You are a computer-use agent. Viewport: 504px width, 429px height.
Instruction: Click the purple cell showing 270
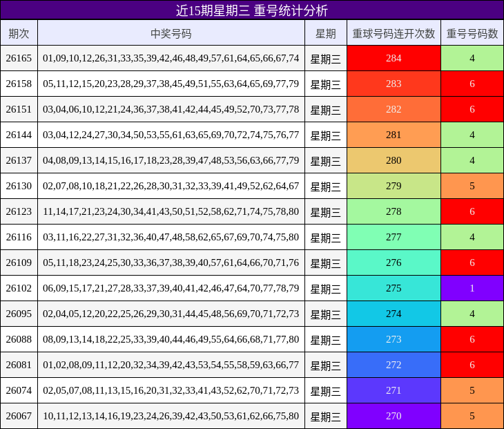pyautogui.click(x=394, y=416)
